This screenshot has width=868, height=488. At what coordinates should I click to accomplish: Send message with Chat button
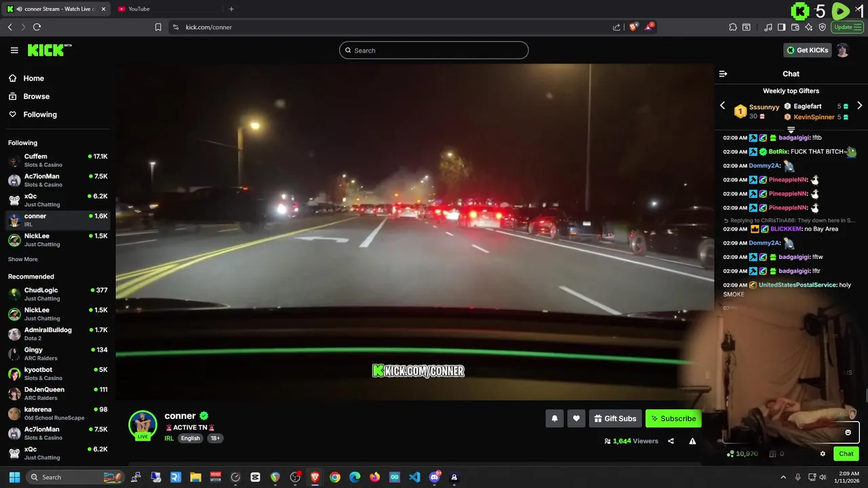click(846, 454)
